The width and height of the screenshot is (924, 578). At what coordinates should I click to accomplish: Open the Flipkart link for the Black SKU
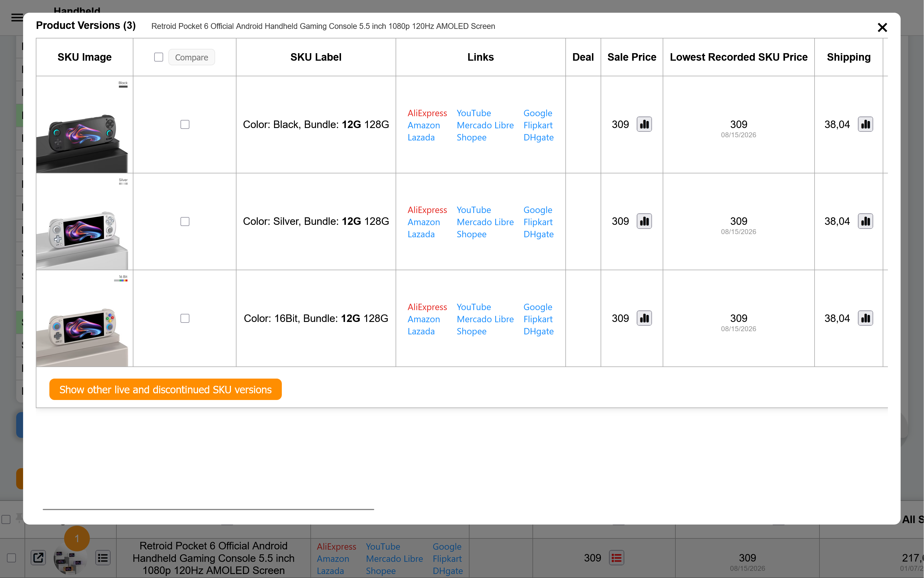[x=538, y=125]
